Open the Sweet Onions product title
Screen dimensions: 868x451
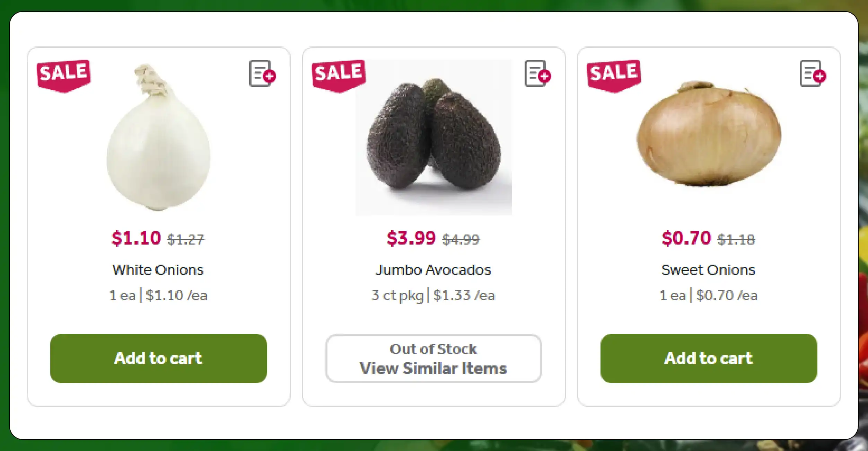pos(708,269)
